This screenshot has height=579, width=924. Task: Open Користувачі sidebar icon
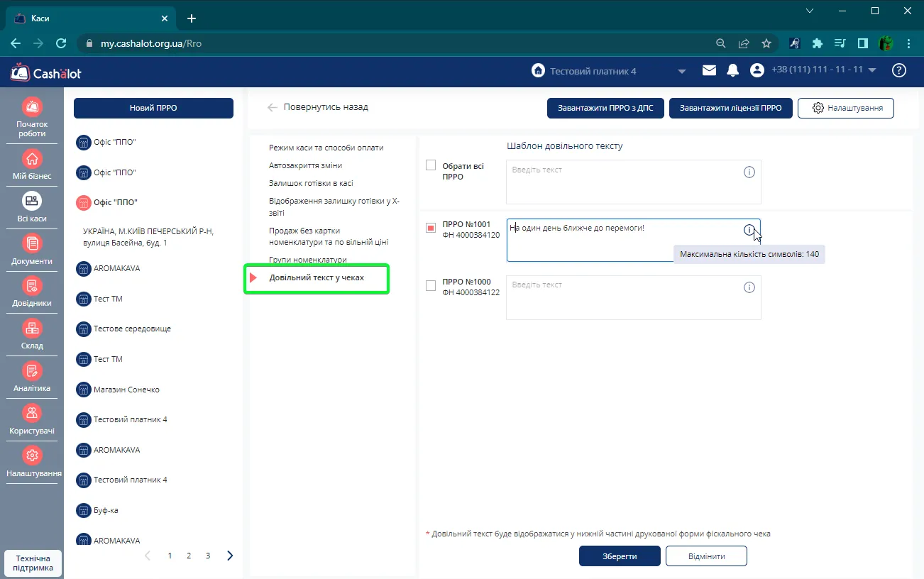pos(32,413)
